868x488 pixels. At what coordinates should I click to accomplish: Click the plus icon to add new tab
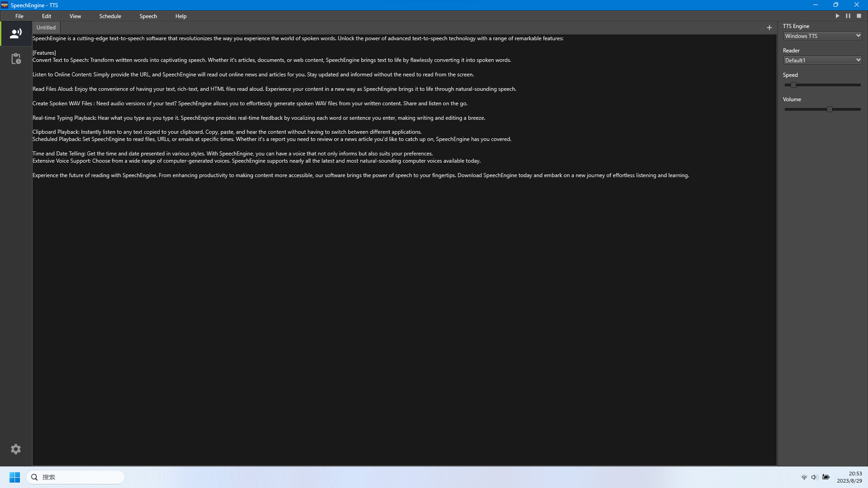pos(769,27)
